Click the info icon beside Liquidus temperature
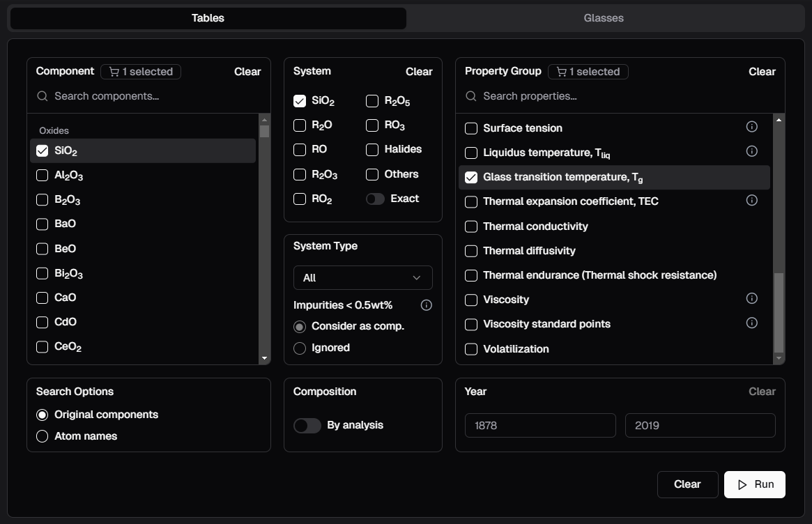 pyautogui.click(x=751, y=151)
